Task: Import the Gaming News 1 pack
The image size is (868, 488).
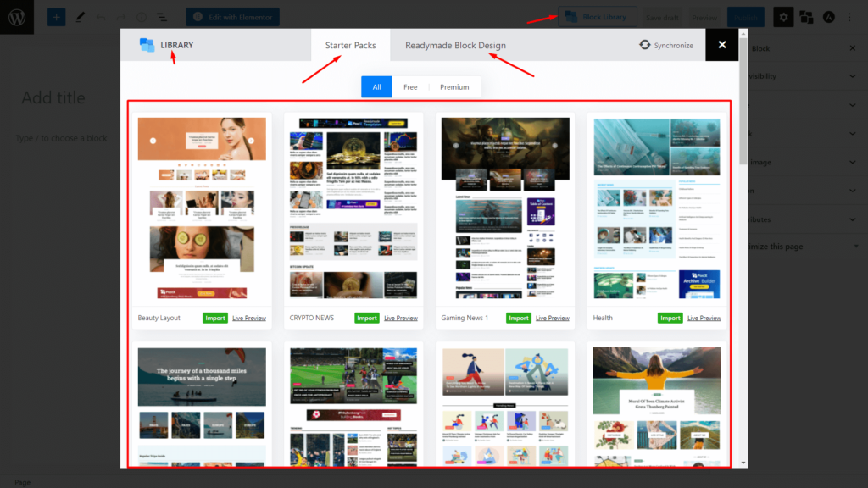Action: tap(518, 319)
